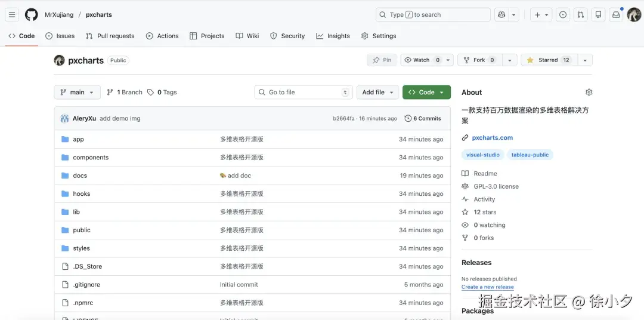Viewport: 644px width, 320px height.
Task: Select the tableau-public topic tag
Action: 530,155
